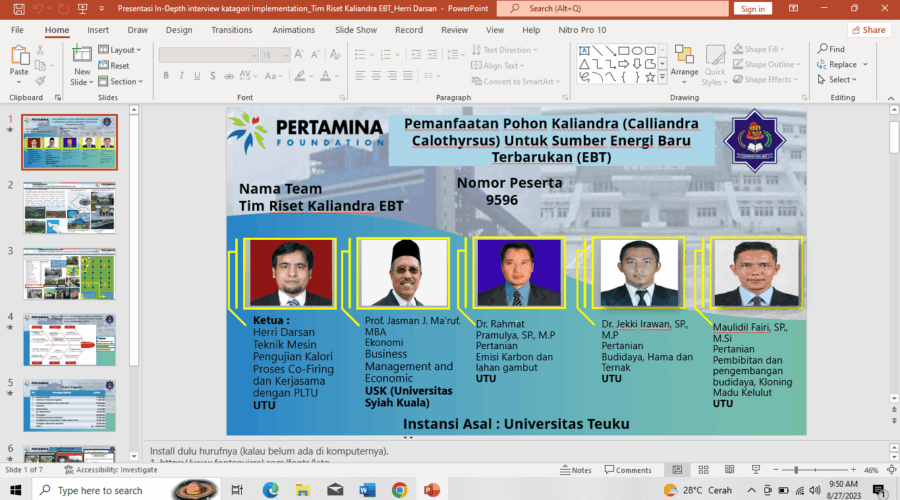Image resolution: width=900 pixels, height=500 pixels.
Task: Toggle Normal view button in status bar
Action: (x=677, y=470)
